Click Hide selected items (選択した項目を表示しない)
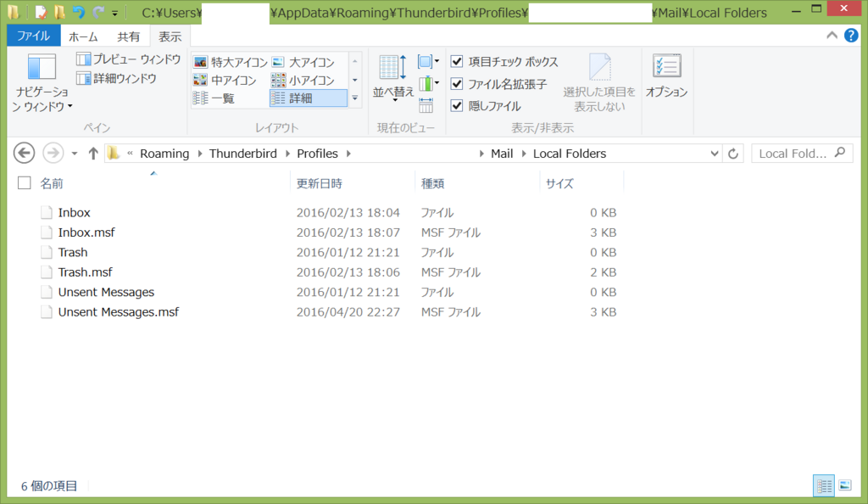 pyautogui.click(x=599, y=83)
